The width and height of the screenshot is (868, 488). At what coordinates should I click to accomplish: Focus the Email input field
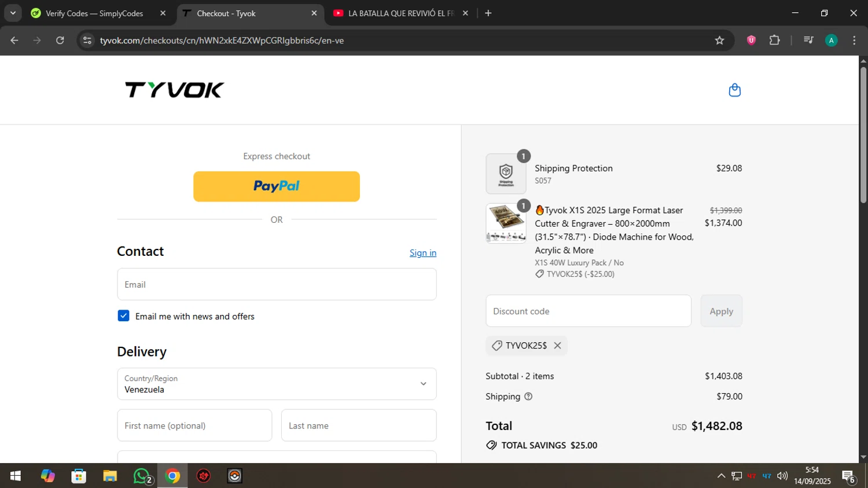click(277, 284)
